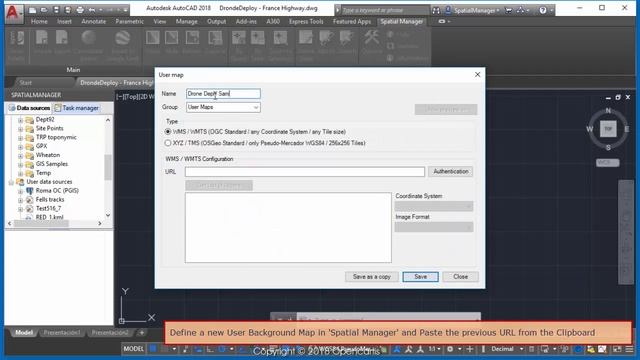The width and height of the screenshot is (640, 360).
Task: Click the DrondeDeploy - France Highway drawing tab
Action: (116, 82)
